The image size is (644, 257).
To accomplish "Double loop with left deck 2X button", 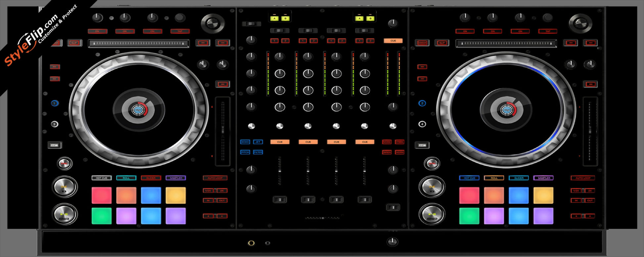I will tap(222, 191).
